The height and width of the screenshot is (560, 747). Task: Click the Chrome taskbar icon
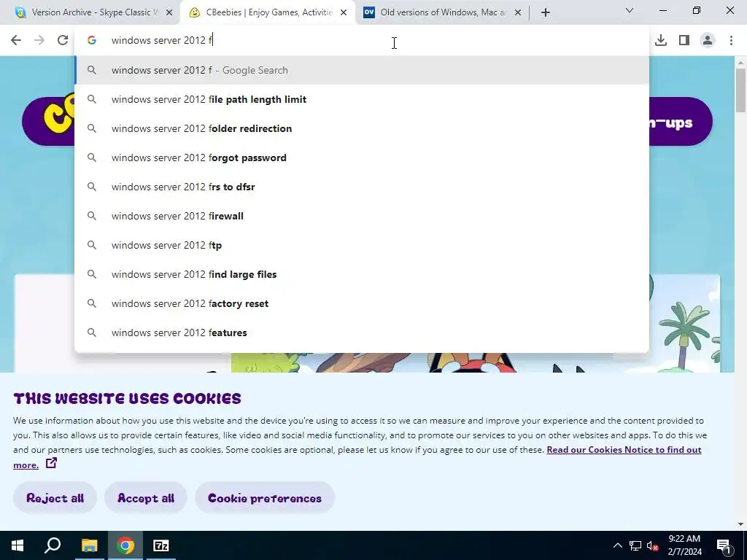click(x=125, y=545)
